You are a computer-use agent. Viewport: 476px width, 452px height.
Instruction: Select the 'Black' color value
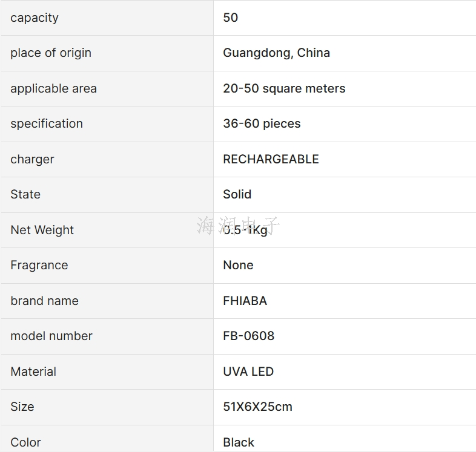coord(239,442)
